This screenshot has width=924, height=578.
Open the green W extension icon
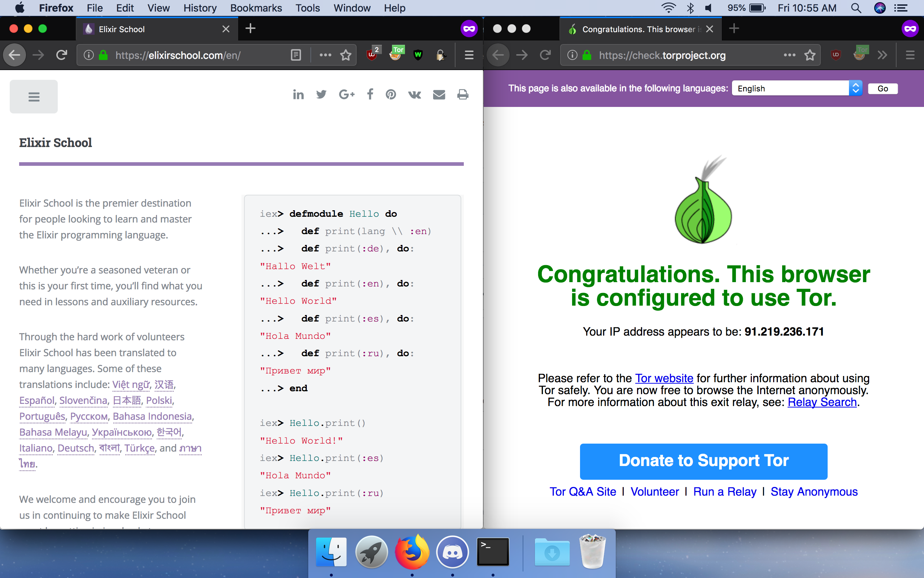tap(418, 55)
